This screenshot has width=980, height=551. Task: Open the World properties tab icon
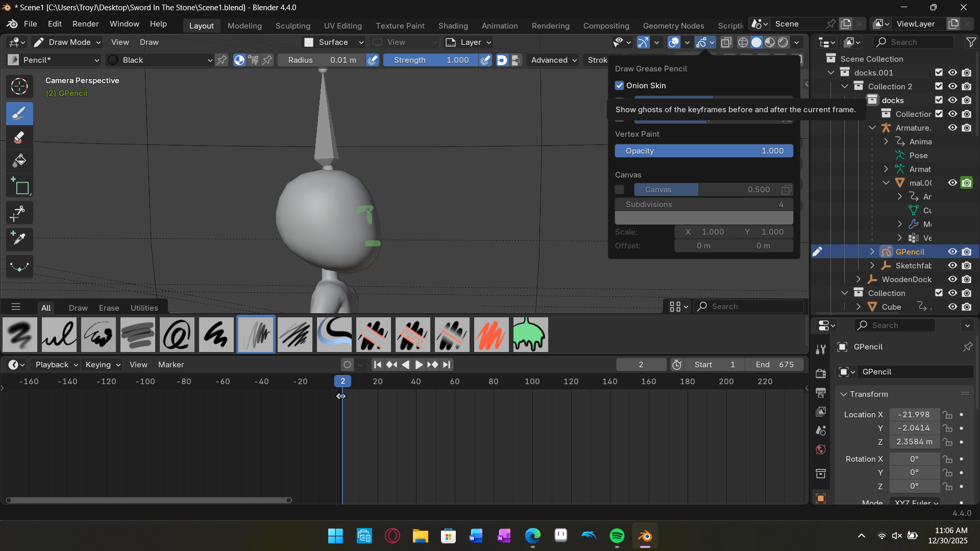pyautogui.click(x=821, y=449)
